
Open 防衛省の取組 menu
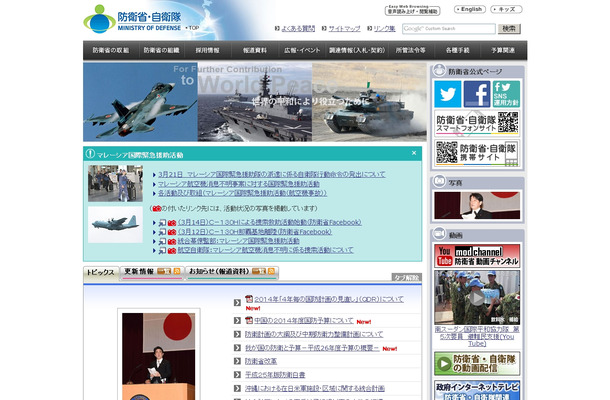point(111,50)
